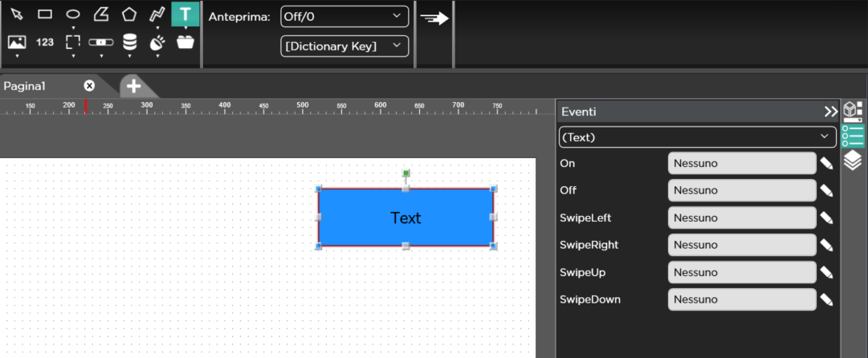This screenshot has height=358, width=868.
Task: Add a new page tab
Action: pyautogui.click(x=133, y=86)
